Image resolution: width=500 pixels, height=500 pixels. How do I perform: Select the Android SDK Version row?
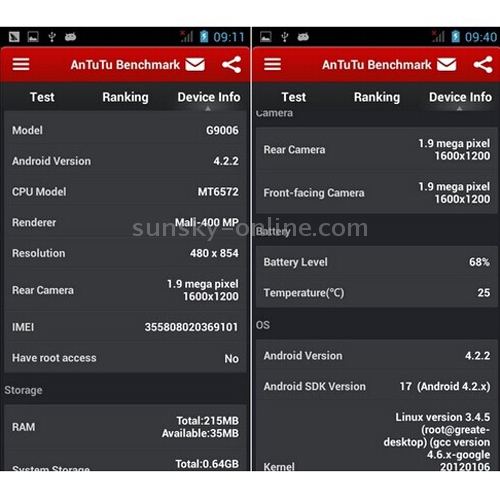377,386
